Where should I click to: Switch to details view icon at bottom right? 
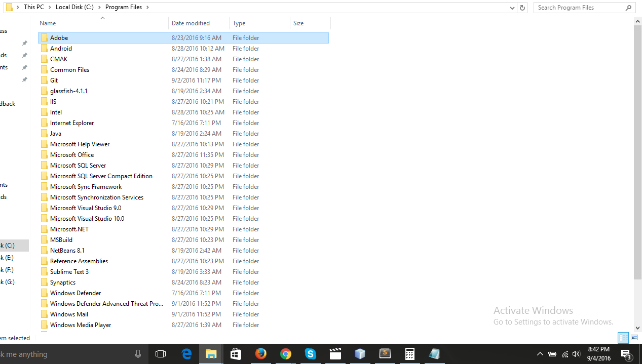point(623,338)
